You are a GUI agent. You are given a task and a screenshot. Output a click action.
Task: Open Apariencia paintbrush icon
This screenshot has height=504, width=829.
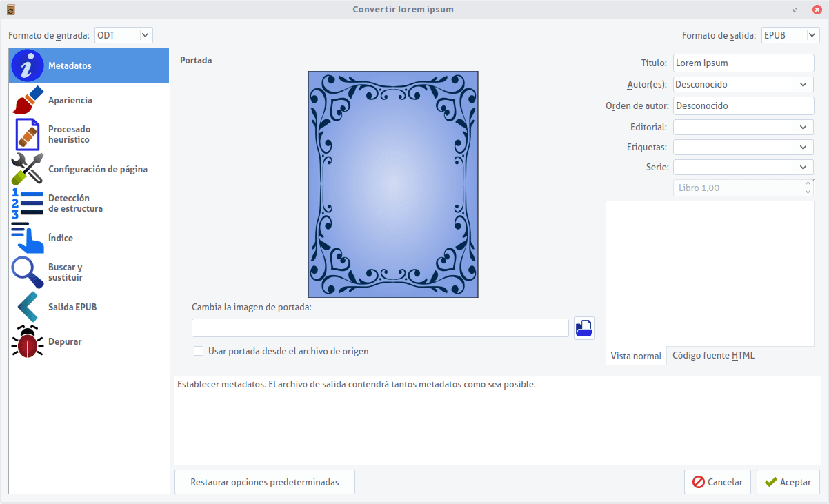point(28,100)
